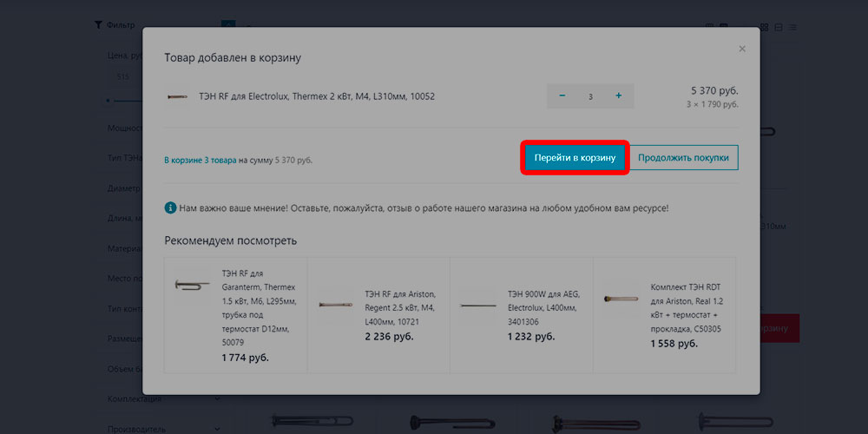The width and height of the screenshot is (868, 434).
Task: Click the ТЭН RF Electrolux product thumbnail in cart row
Action: click(x=178, y=96)
